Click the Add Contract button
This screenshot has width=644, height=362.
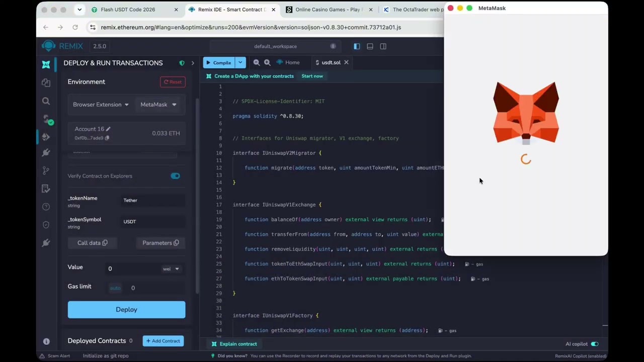(x=163, y=341)
